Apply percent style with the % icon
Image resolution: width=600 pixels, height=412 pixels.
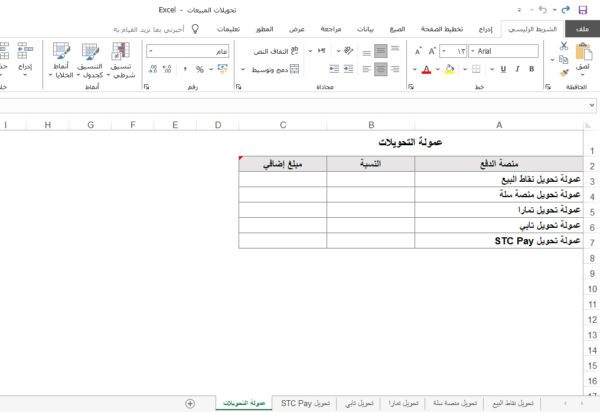pyautogui.click(x=199, y=69)
